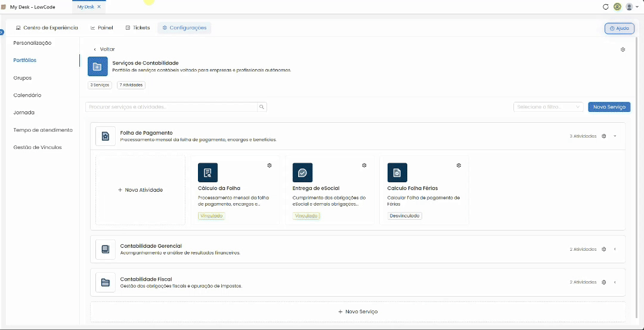Click the bottom dashed Novo Serviço row
The image size is (644, 330).
(x=358, y=312)
